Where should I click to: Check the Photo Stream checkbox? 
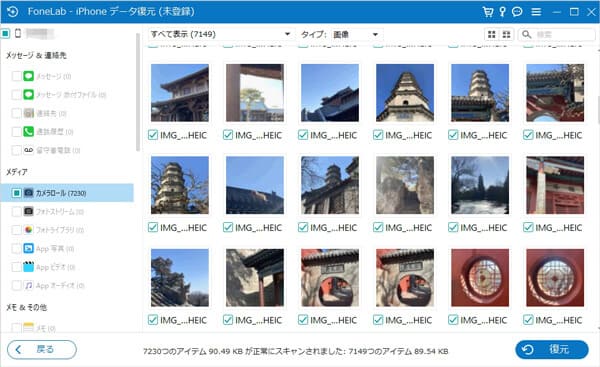tap(16, 211)
